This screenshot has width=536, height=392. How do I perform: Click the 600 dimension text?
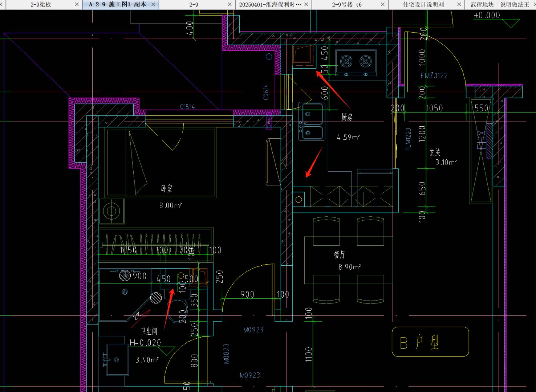tap(325, 93)
